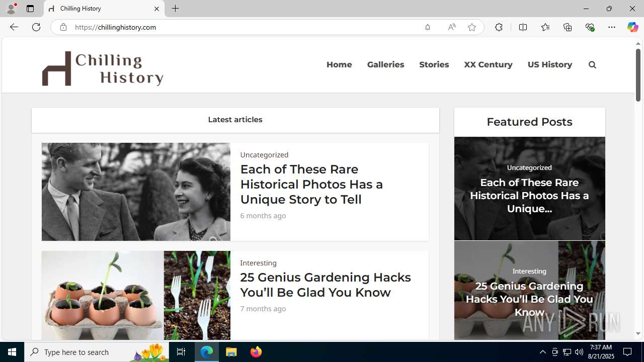Open network status tray icon
Viewport: 644px width, 362px height.
(567, 352)
